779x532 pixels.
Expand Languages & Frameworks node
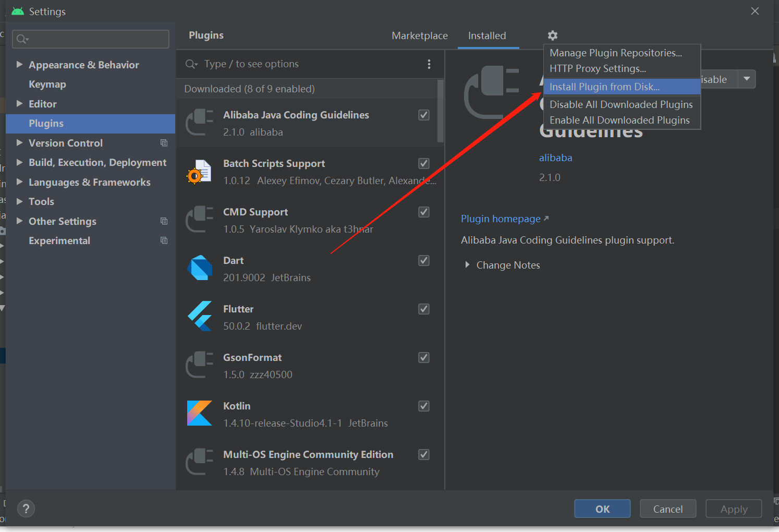[x=19, y=182]
